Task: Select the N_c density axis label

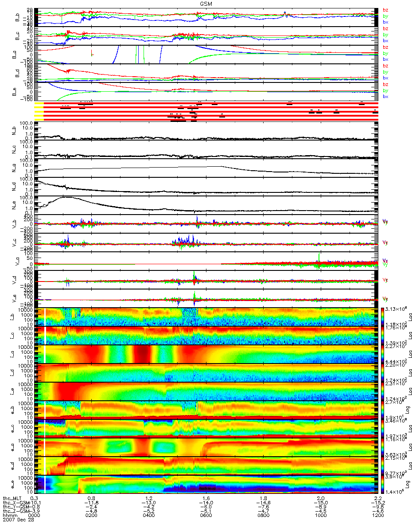Action: (x=14, y=150)
